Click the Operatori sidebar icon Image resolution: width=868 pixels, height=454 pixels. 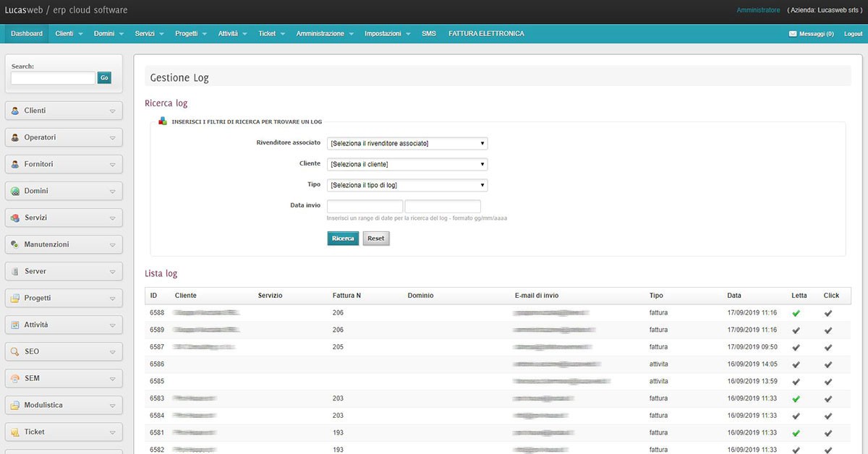click(x=15, y=137)
